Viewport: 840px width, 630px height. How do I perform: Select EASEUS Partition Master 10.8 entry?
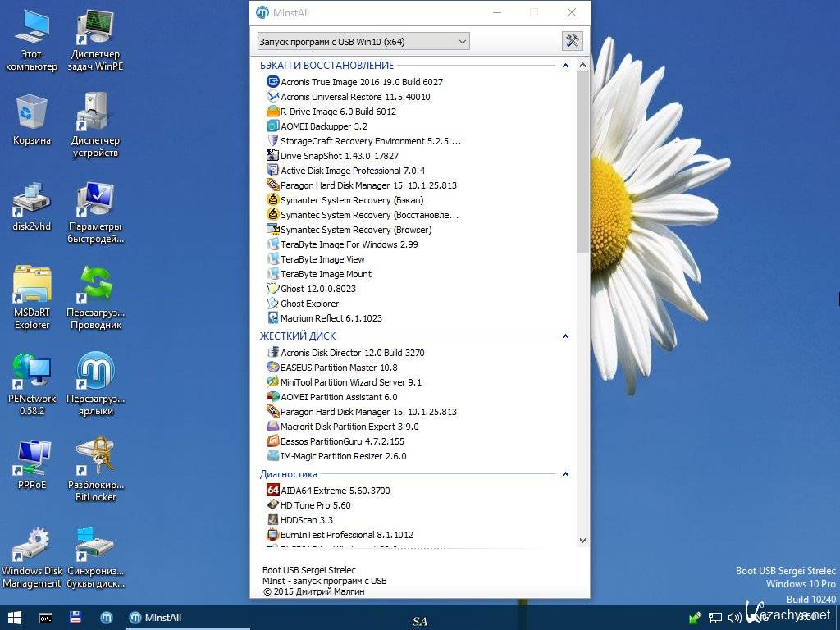[338, 367]
